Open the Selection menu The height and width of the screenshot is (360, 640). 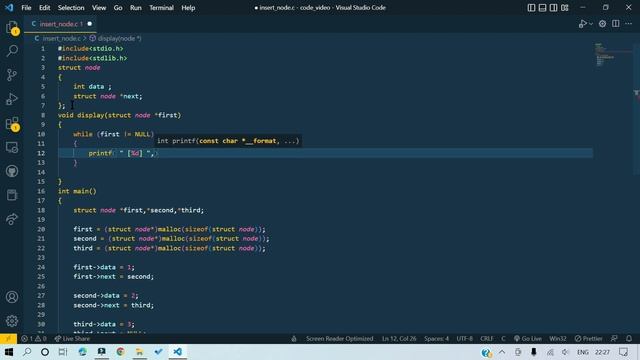click(x=71, y=8)
